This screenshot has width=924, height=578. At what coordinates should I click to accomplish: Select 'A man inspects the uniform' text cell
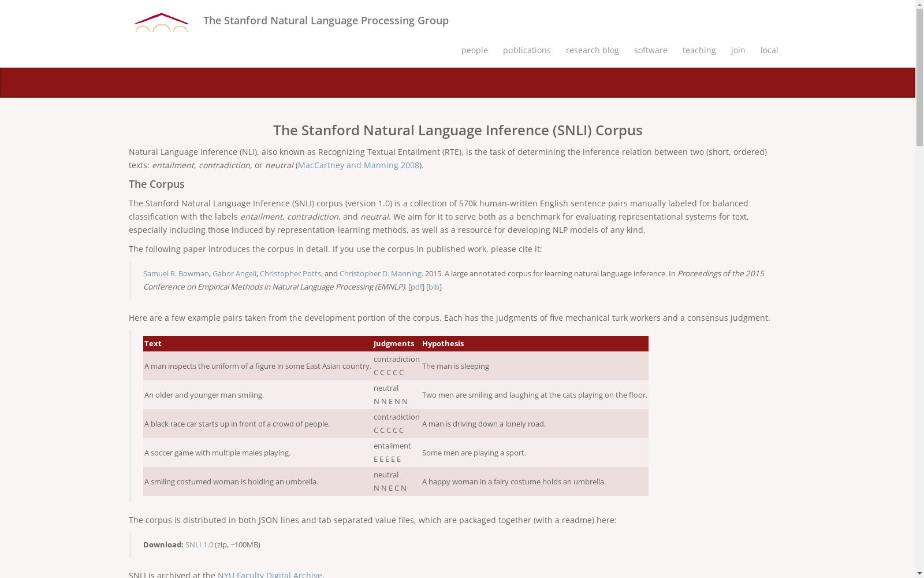tap(258, 366)
